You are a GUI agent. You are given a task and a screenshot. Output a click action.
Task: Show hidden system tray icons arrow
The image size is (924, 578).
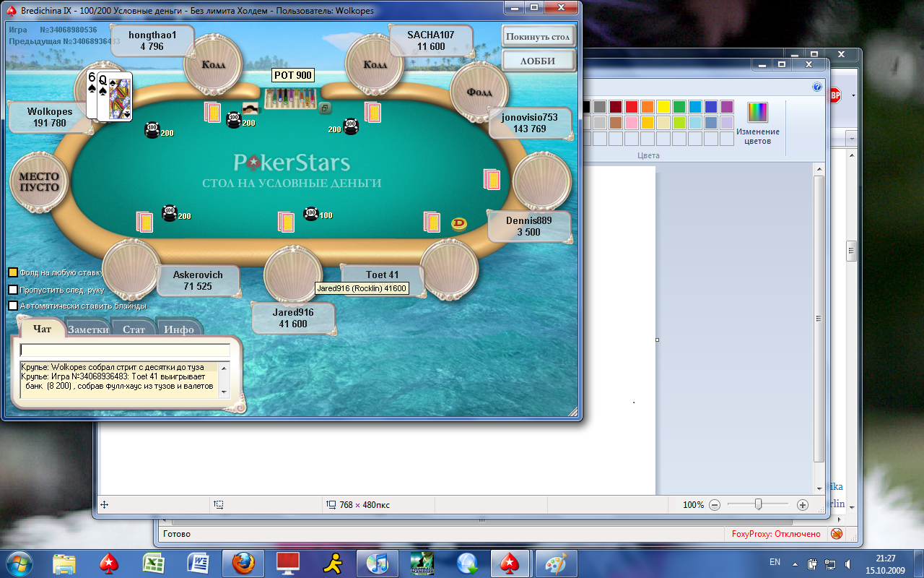(x=795, y=563)
